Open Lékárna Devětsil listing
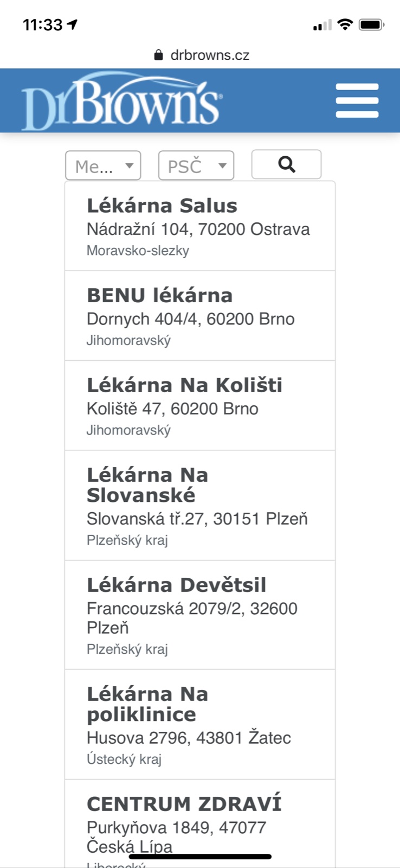The width and height of the screenshot is (400, 868). pyautogui.click(x=199, y=615)
